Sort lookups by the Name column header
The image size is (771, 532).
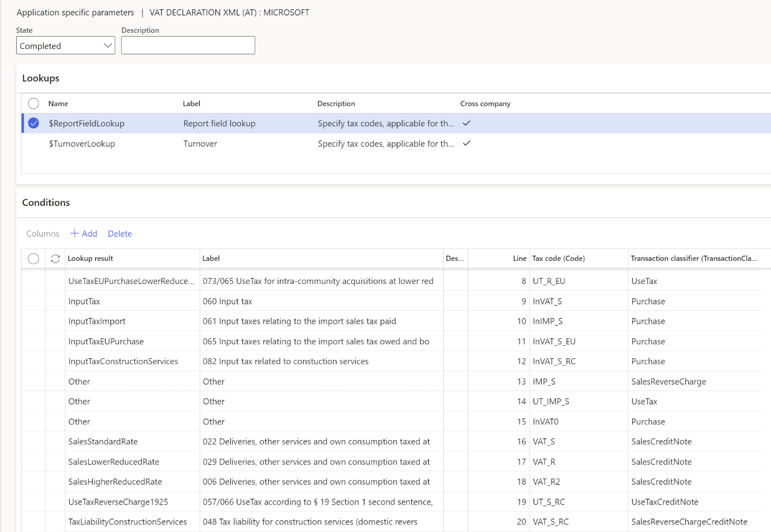pyautogui.click(x=58, y=103)
